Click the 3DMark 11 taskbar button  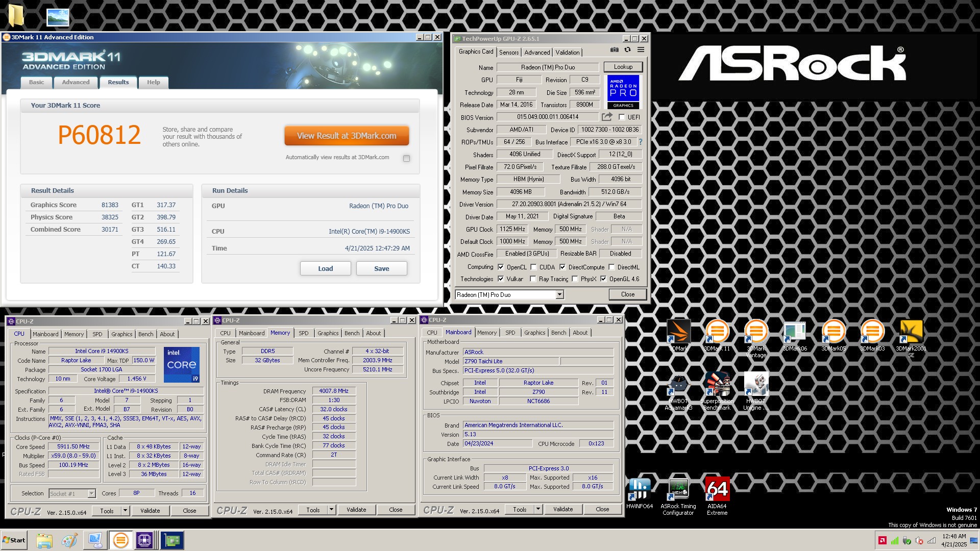pyautogui.click(x=120, y=540)
